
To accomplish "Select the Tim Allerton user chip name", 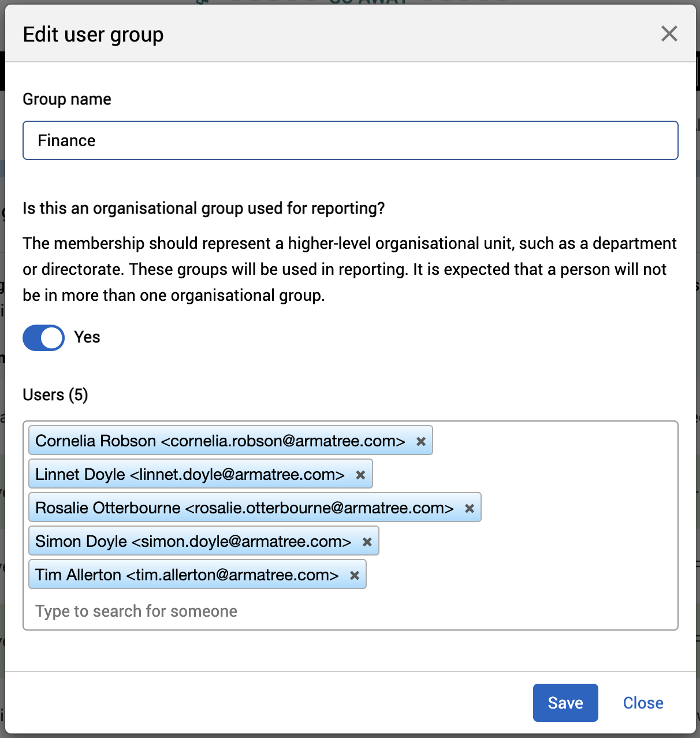I will 187,575.
